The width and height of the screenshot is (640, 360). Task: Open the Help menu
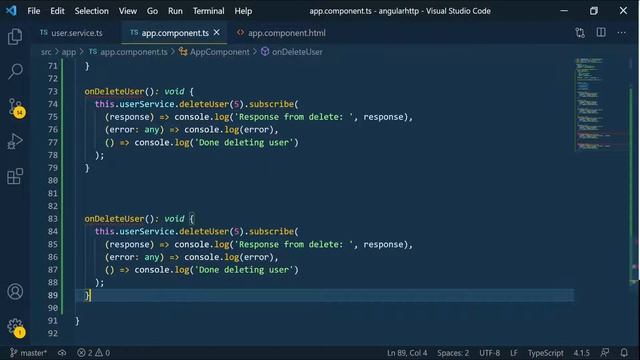(x=243, y=11)
